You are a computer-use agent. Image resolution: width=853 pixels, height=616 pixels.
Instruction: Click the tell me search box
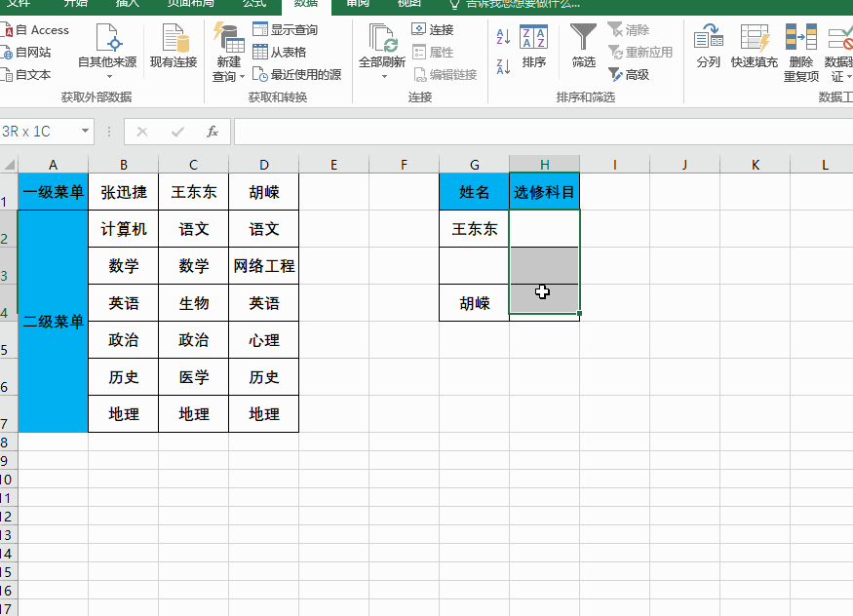[x=514, y=4]
